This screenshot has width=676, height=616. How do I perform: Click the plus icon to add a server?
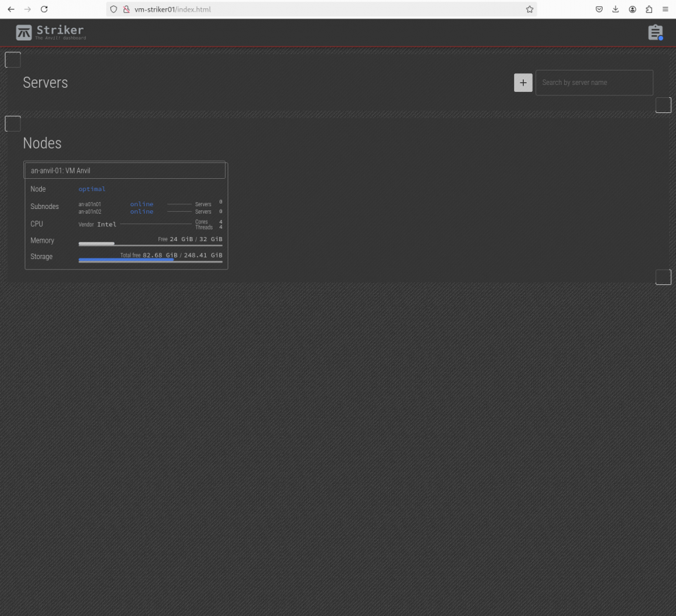[x=523, y=82]
